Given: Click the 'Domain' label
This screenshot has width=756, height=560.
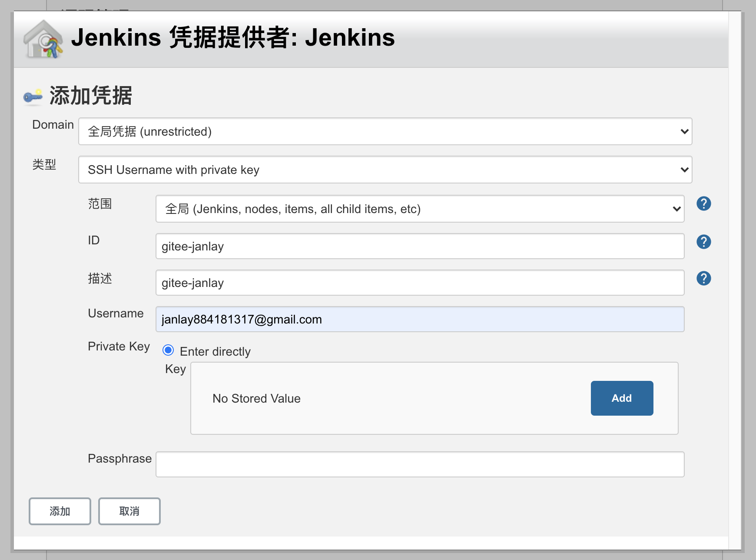Looking at the screenshot, I should click(x=53, y=125).
